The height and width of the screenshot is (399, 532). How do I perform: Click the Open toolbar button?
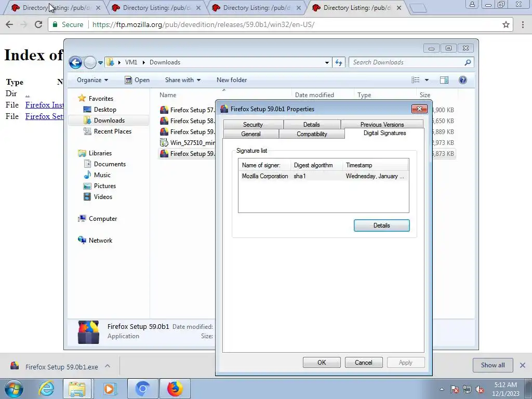click(x=137, y=80)
